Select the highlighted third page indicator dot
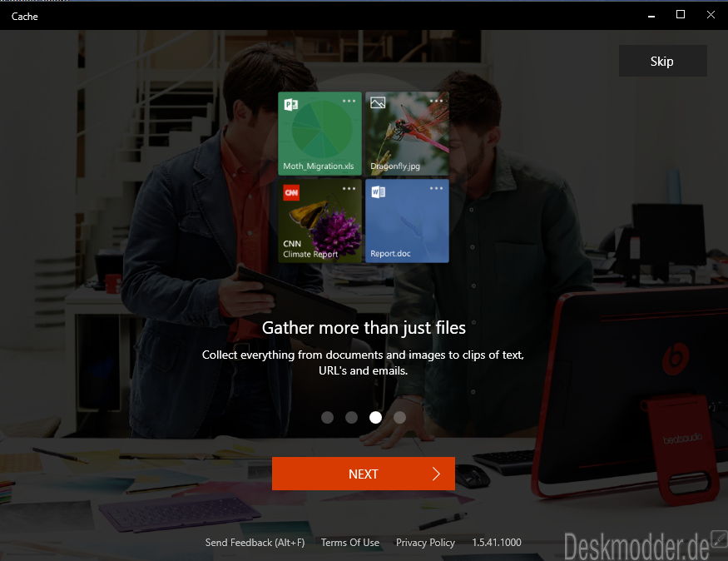Viewport: 728px width, 561px height. pos(376,417)
